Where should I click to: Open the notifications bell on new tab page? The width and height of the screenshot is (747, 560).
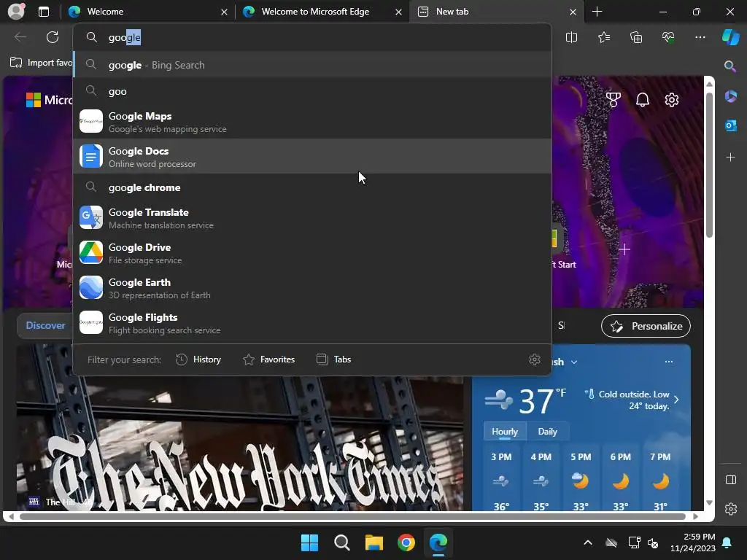[643, 99]
